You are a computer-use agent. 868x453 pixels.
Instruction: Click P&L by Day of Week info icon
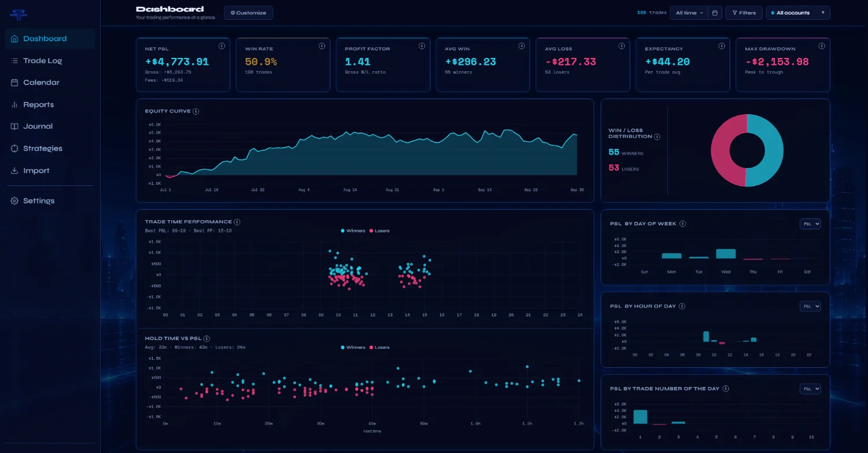(683, 224)
